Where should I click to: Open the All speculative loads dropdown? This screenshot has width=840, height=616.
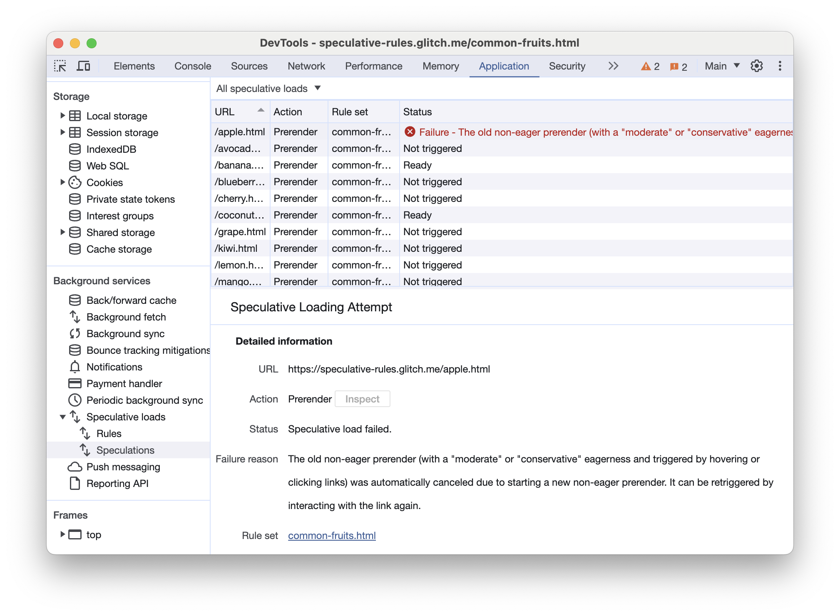coord(268,88)
